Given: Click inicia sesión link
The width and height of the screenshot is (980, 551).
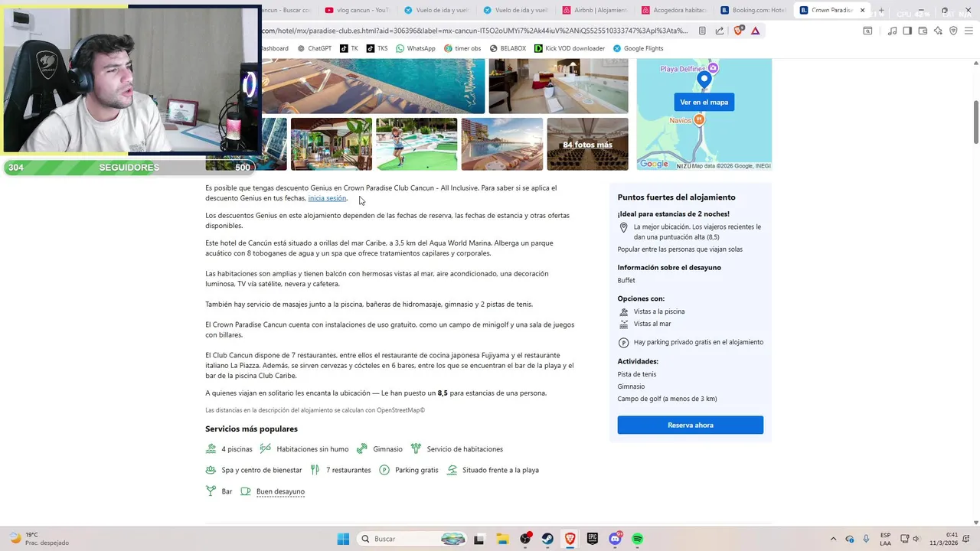Looking at the screenshot, I should [x=327, y=198].
